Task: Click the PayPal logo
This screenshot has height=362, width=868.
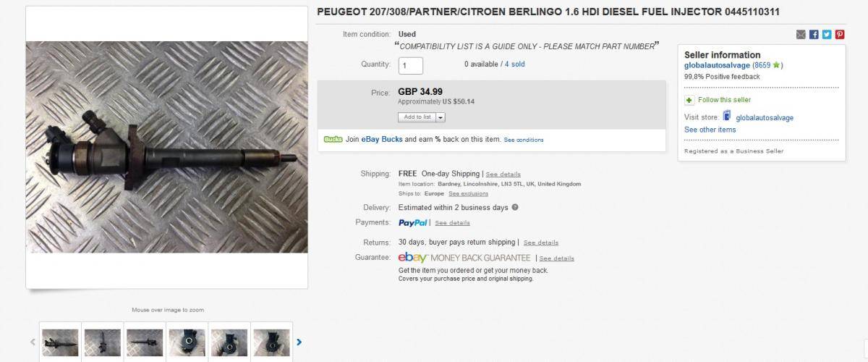Action: (413, 222)
